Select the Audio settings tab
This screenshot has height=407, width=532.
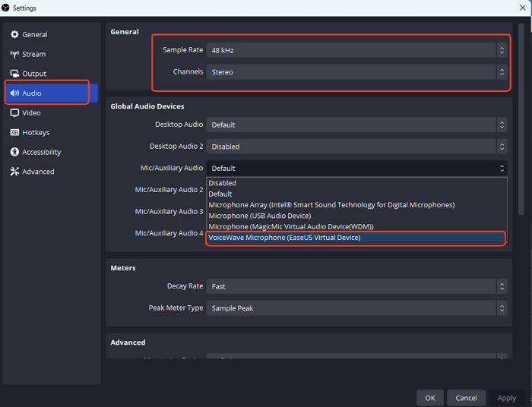click(52, 93)
